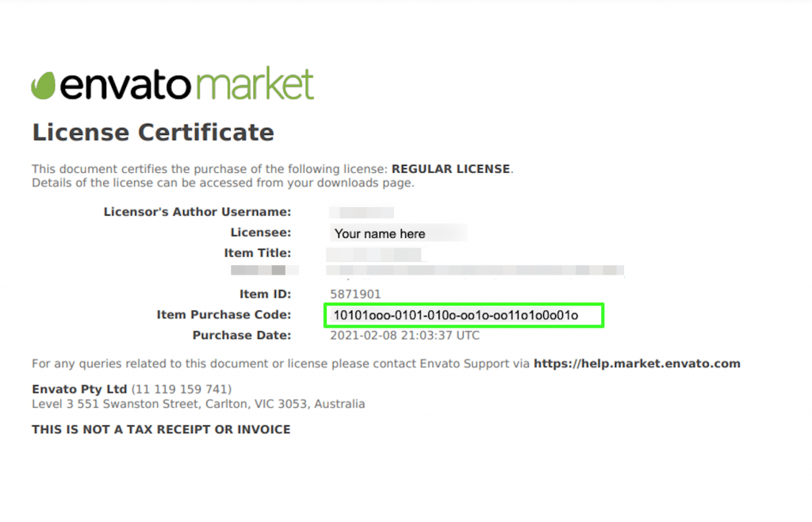This screenshot has height=522, width=812.
Task: Click the "Purchase Date:" label
Action: click(242, 336)
